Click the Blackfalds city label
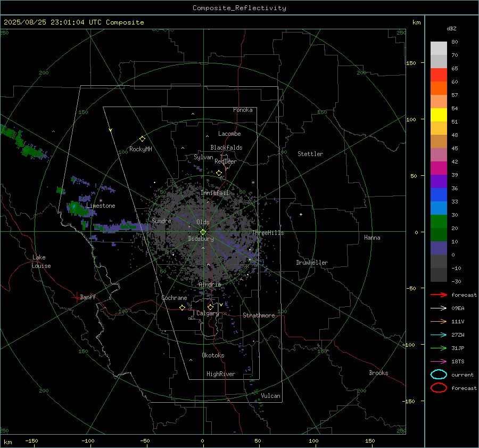Screen dimensions: 479x448 (x=226, y=148)
